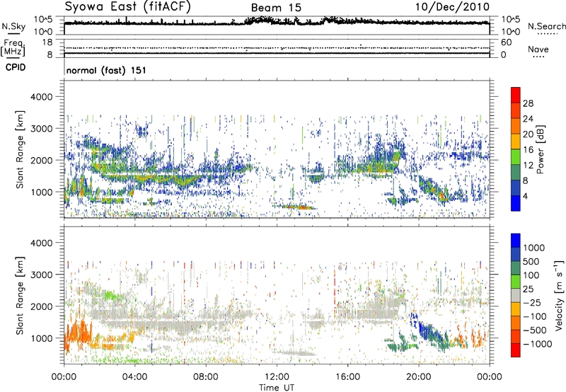Click the '10^5' left noise axis label

[x=43, y=19]
